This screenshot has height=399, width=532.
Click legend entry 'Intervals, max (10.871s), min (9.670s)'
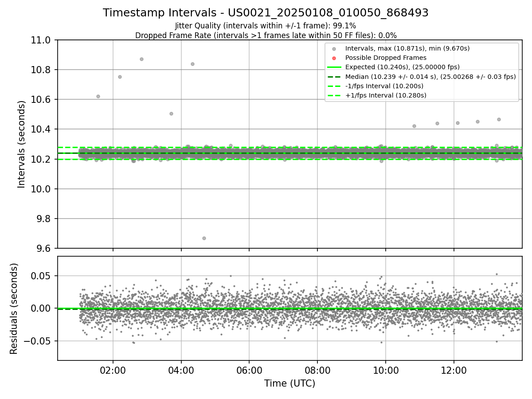pyautogui.click(x=407, y=48)
